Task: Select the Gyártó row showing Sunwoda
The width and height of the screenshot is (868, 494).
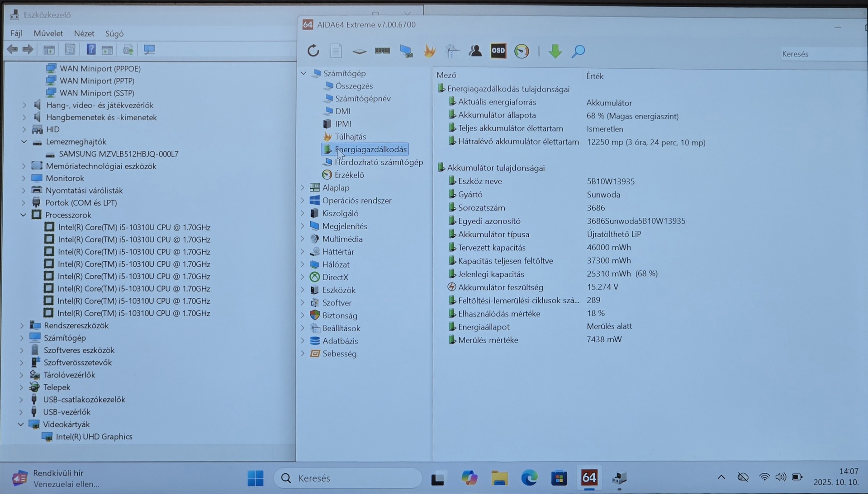Action: (x=534, y=194)
